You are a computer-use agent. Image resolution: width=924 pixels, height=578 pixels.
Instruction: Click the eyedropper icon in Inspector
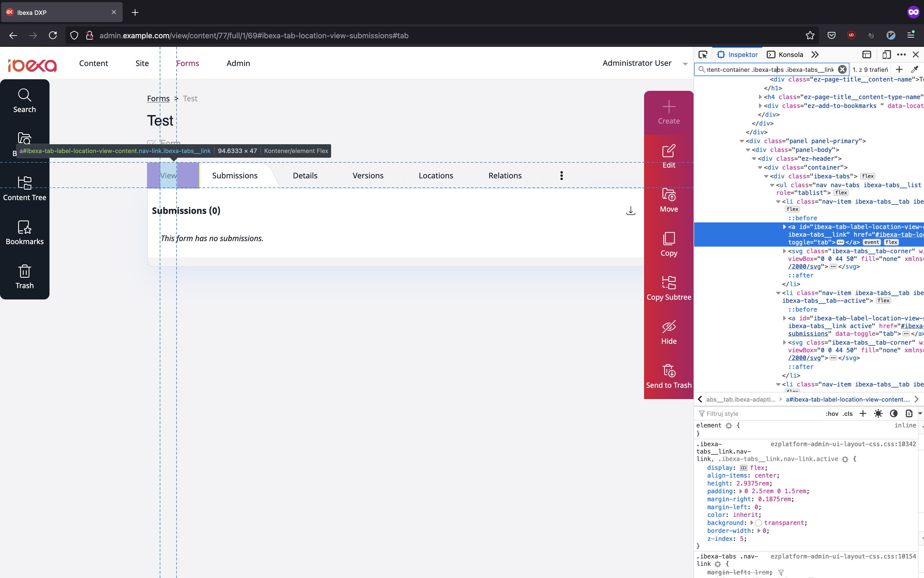coord(914,70)
